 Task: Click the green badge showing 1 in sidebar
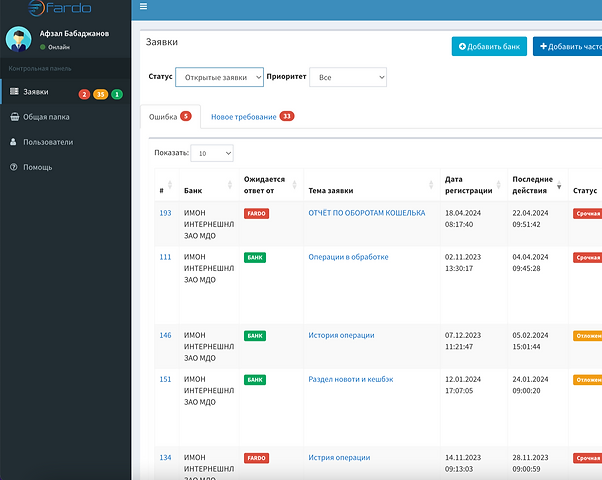point(117,94)
